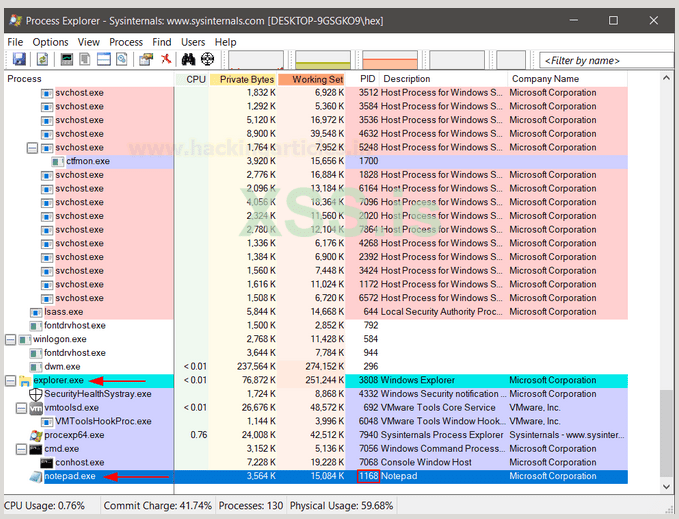The width and height of the screenshot is (679, 519).
Task: Click the Save toolbar icon
Action: point(19,60)
